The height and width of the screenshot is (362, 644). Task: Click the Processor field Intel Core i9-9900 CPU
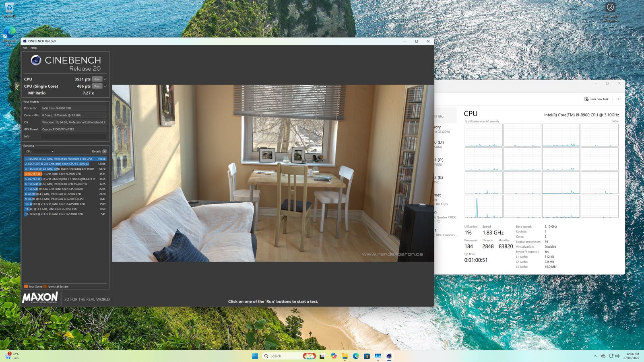74,108
